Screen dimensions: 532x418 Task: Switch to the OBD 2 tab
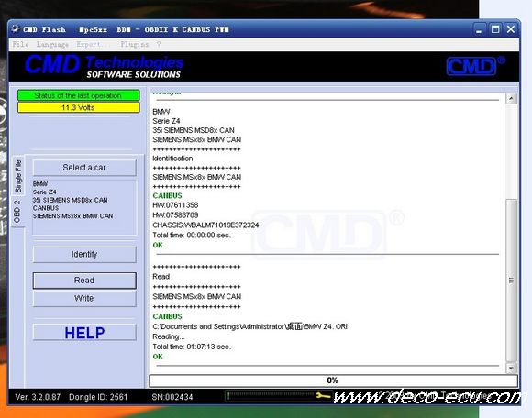(x=17, y=212)
